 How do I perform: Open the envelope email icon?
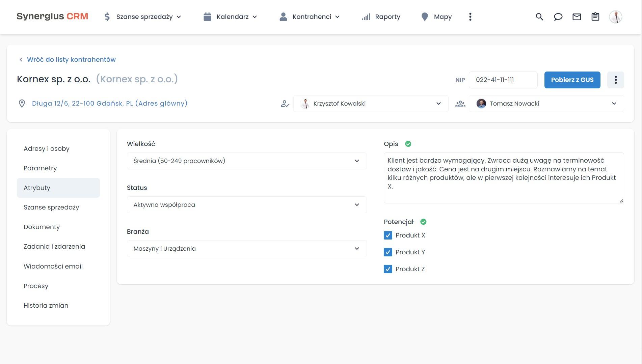(577, 17)
